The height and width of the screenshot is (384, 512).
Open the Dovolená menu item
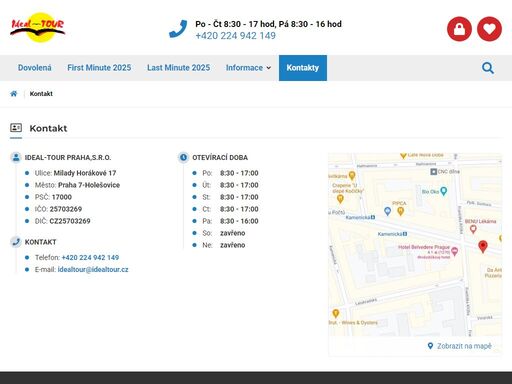pos(35,68)
